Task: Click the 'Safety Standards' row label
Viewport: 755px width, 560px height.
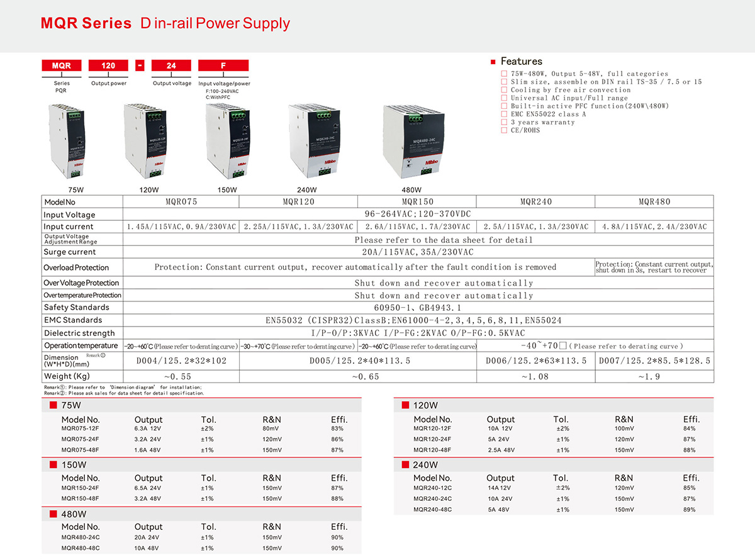Action: click(x=76, y=308)
